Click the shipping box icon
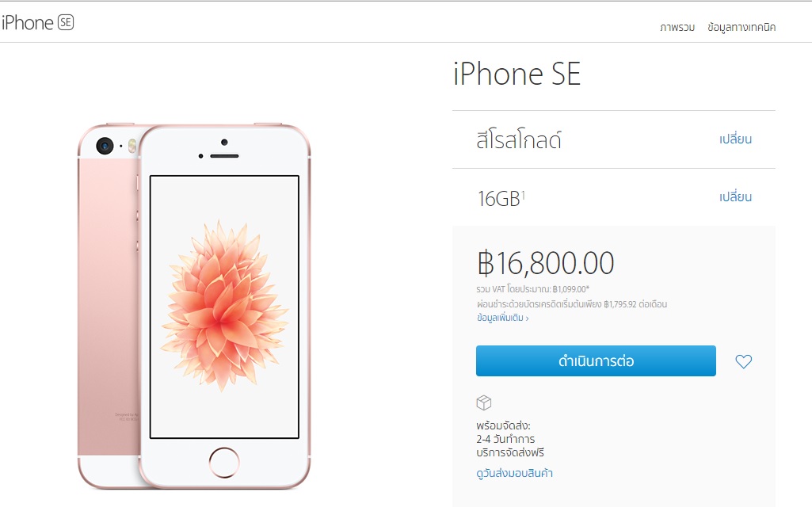Viewport: 812px width, 511px height. coord(484,402)
